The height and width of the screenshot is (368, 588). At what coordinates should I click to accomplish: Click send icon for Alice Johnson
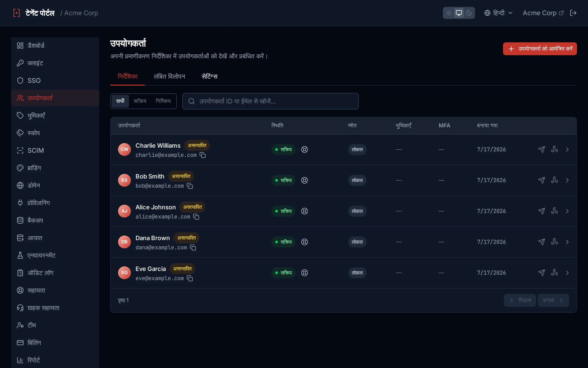pyautogui.click(x=541, y=211)
